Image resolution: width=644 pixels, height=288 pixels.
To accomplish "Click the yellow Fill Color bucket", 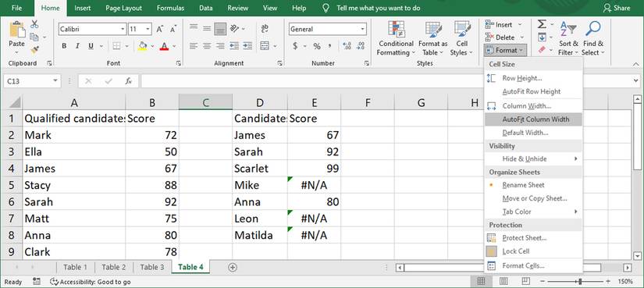I will tap(142, 45).
